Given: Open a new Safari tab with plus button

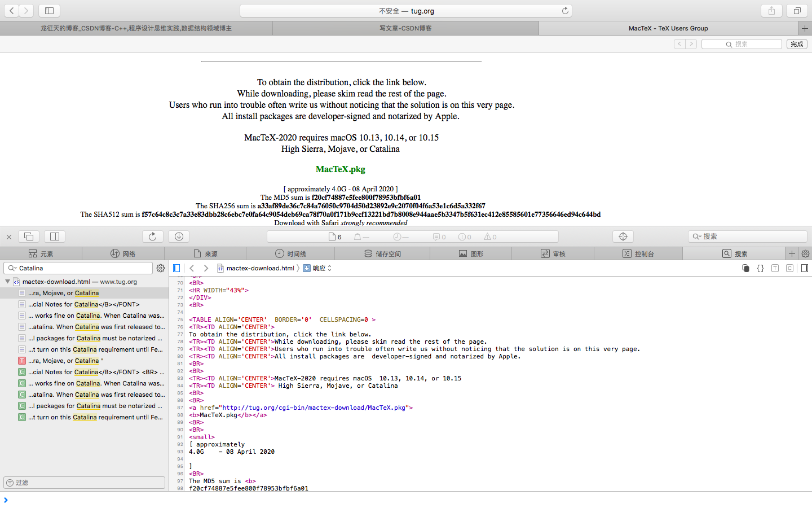Looking at the screenshot, I should (805, 28).
